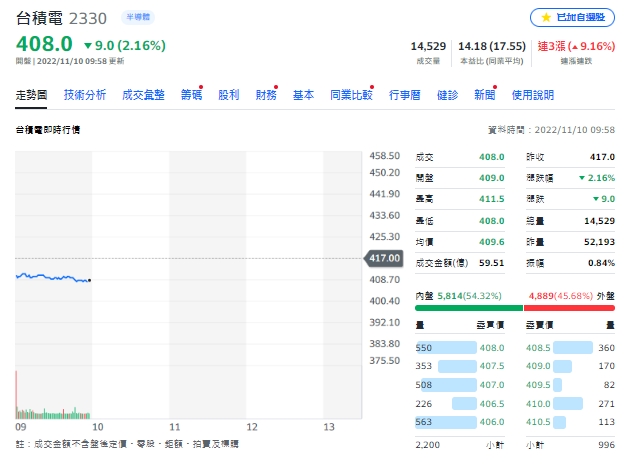Click the large 408.0 stock price
631x467 pixels.
coord(44,44)
